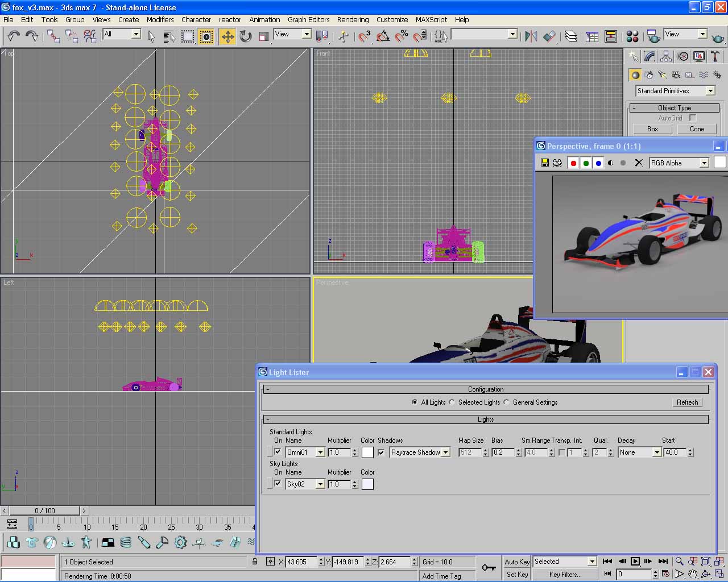Switch to Lights category in Create panel

pyautogui.click(x=663, y=75)
